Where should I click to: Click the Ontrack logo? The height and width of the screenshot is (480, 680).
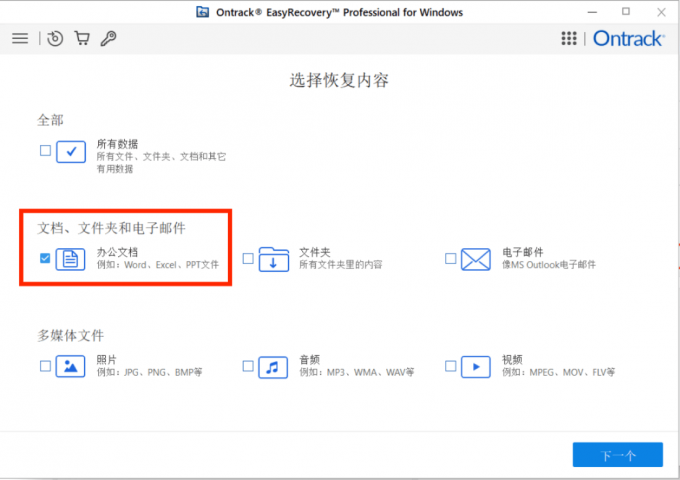(627, 38)
